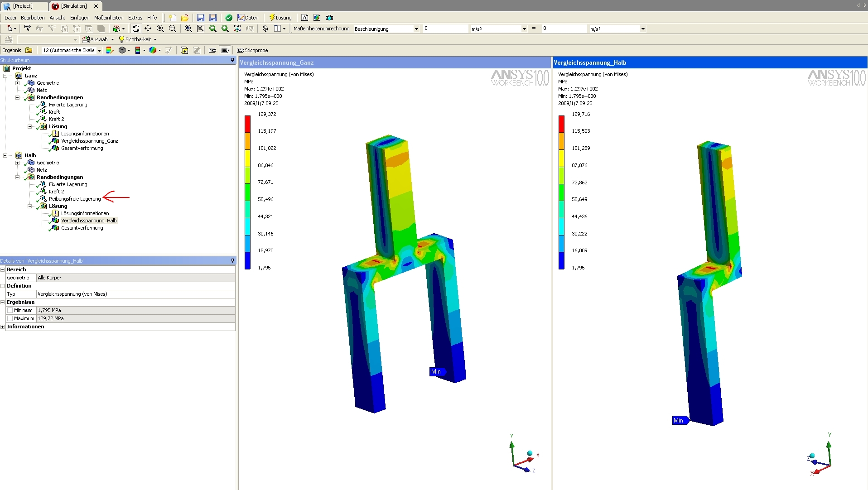868x490 pixels.
Task: Click the green checkmark icon
Action: 229,18
